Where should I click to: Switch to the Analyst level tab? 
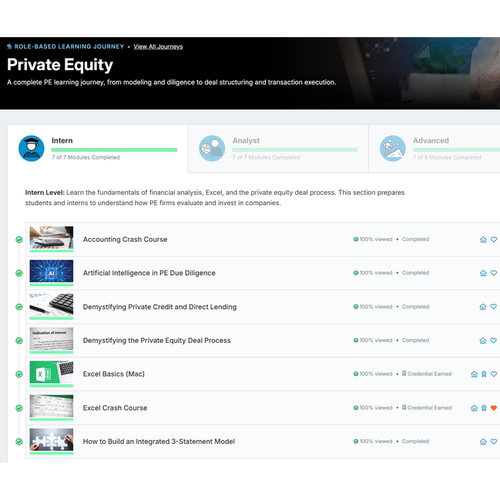coord(278,148)
